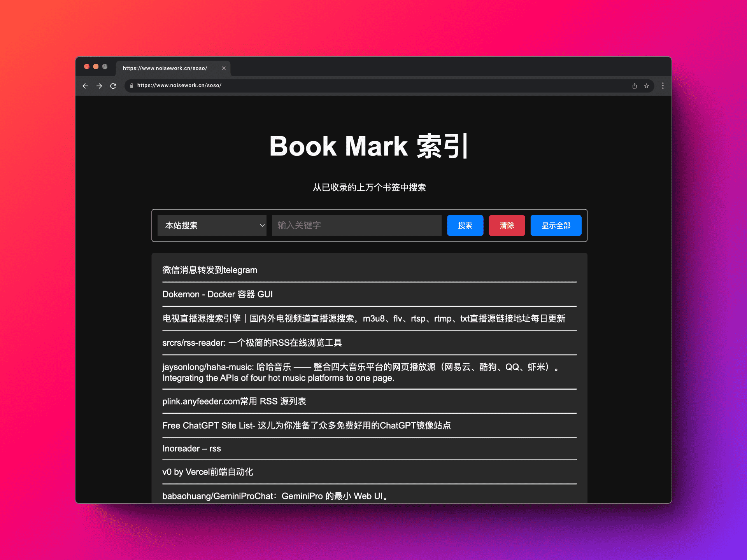Select the noisework.cn/soso browser tab
Viewport: 747px width, 560px height.
(x=165, y=68)
